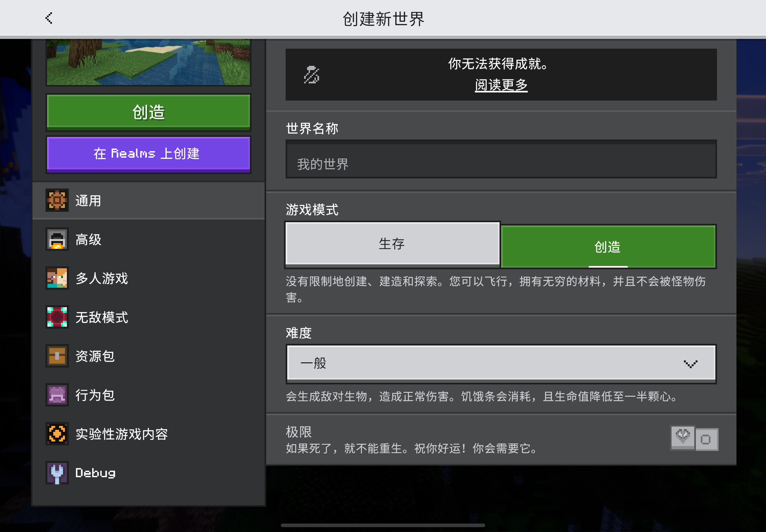This screenshot has height=532, width=766.
Task: Open the 实验性游戏内容 section
Action: tap(148, 434)
